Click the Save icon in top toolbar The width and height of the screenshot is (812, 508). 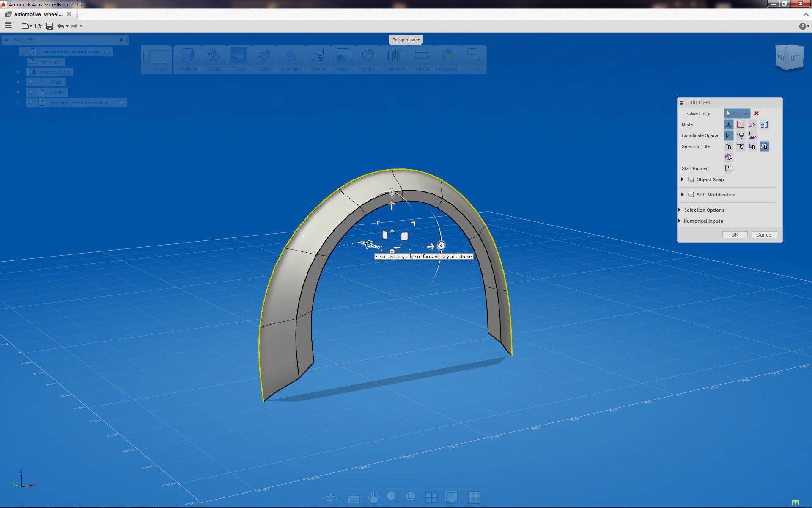(x=49, y=26)
